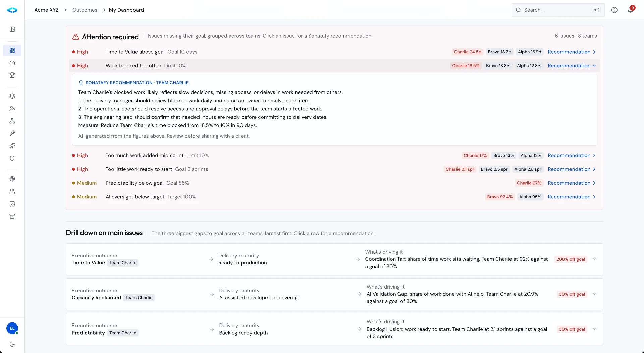Expand Recommendation for Too little work ready to start
This screenshot has height=353, width=644.
(x=572, y=169)
